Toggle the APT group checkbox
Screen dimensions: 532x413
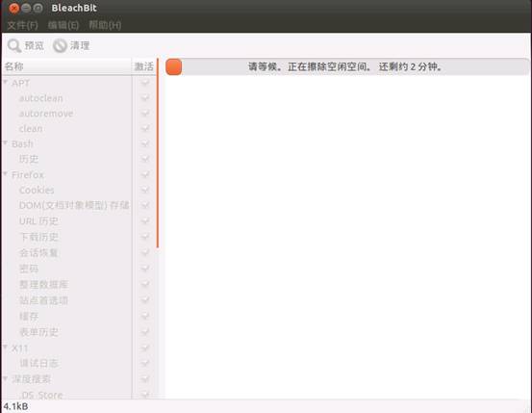(x=145, y=83)
